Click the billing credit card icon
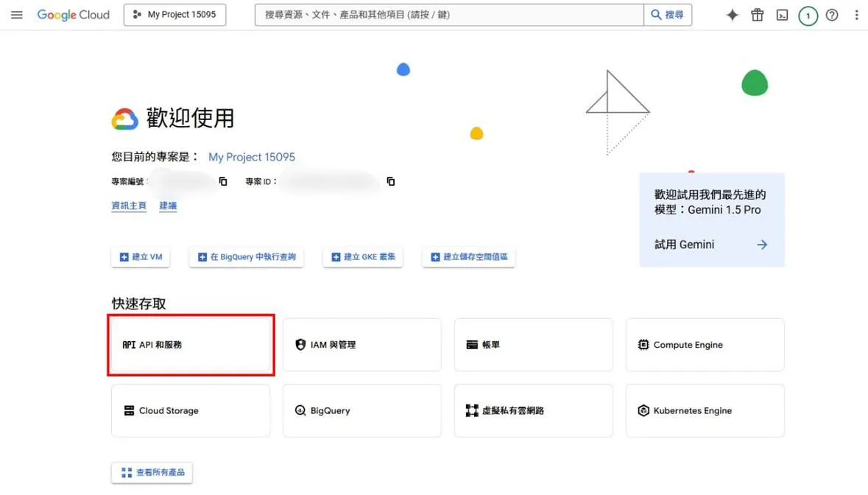Image resolution: width=868 pixels, height=495 pixels. point(472,345)
